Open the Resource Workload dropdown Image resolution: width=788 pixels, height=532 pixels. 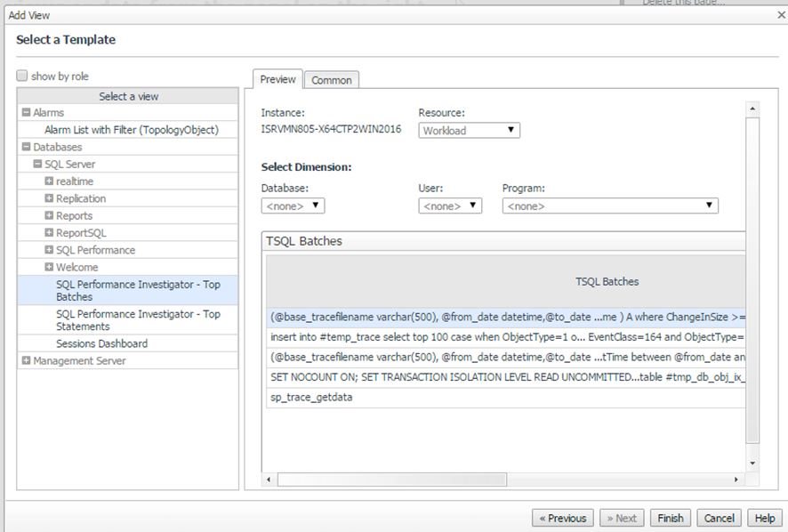(x=469, y=130)
